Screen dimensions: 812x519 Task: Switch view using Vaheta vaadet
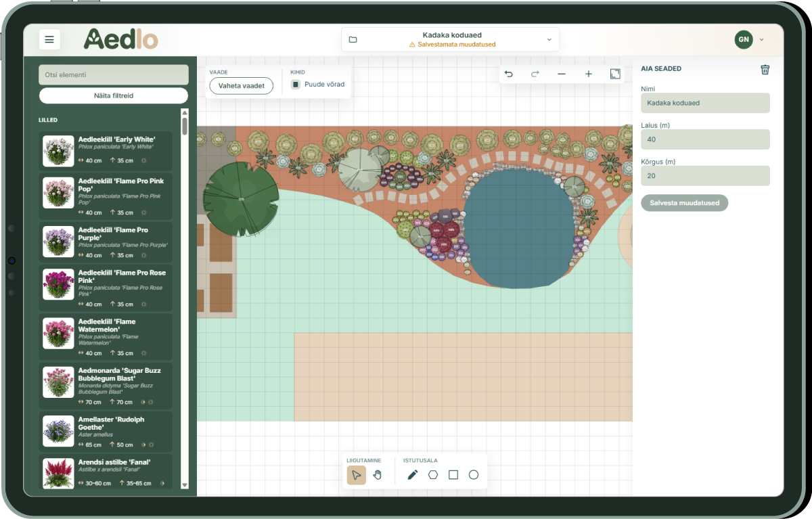coord(242,86)
